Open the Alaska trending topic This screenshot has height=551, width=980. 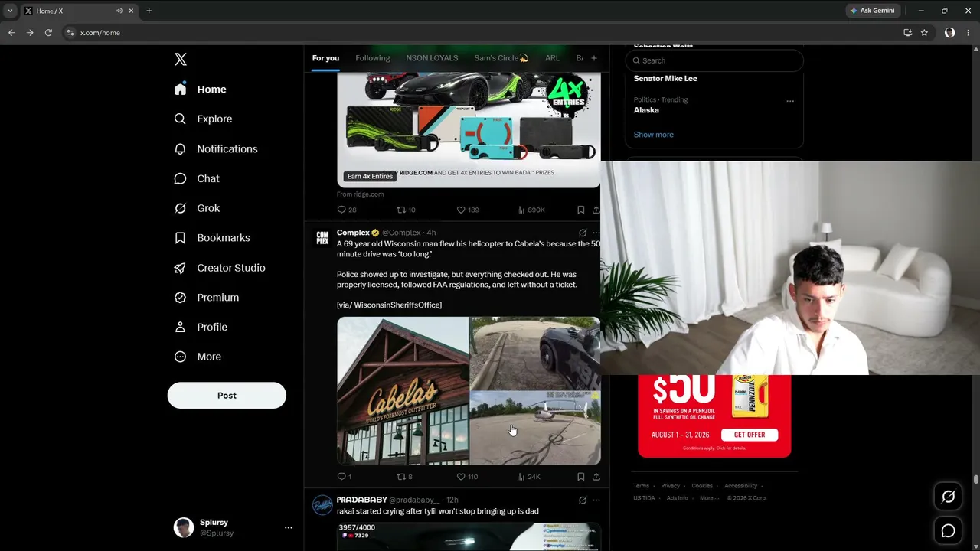[x=646, y=110]
